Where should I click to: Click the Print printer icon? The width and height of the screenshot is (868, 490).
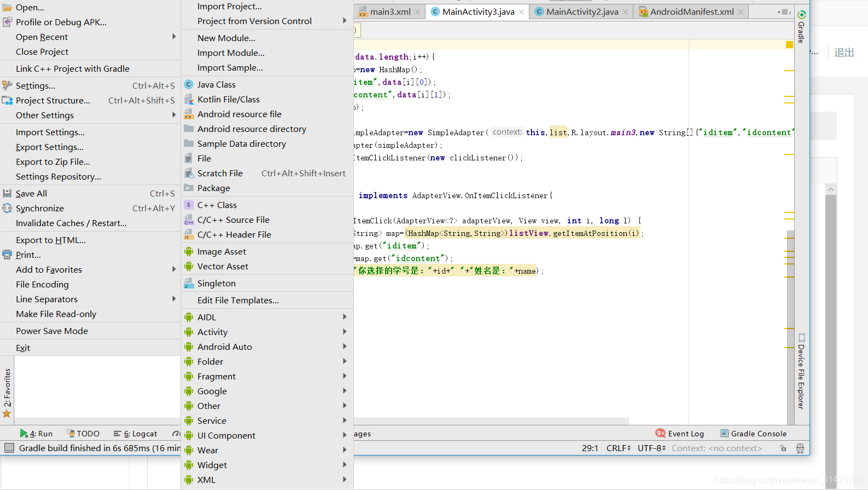[7, 255]
